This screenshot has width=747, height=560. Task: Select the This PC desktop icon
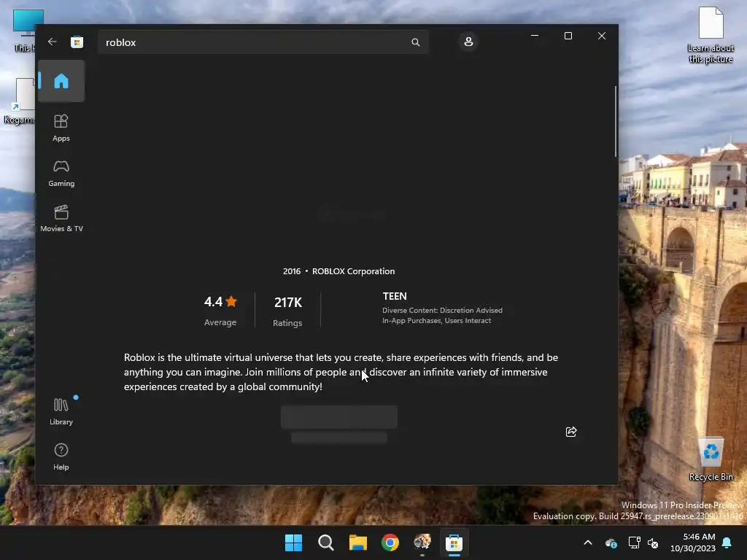(x=24, y=31)
